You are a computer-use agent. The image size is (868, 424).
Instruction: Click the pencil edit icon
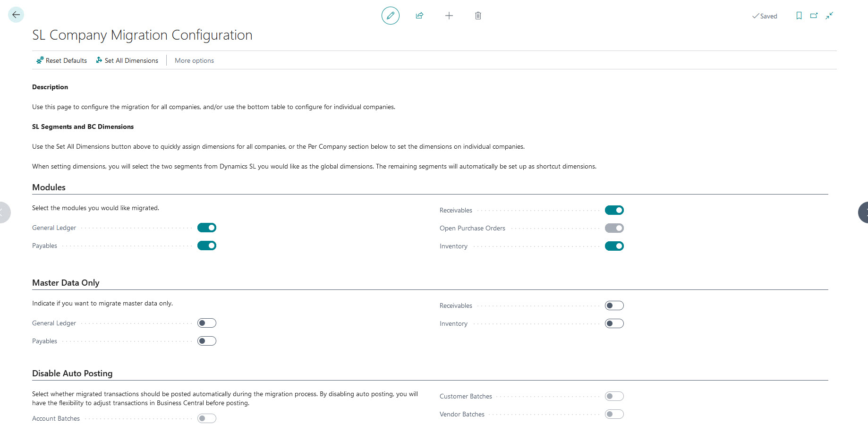tap(391, 16)
